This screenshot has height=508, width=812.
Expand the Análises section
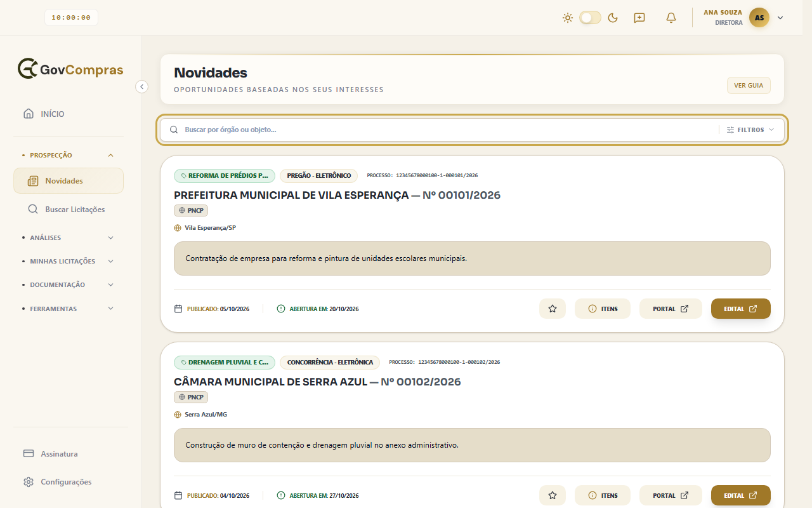click(69, 237)
